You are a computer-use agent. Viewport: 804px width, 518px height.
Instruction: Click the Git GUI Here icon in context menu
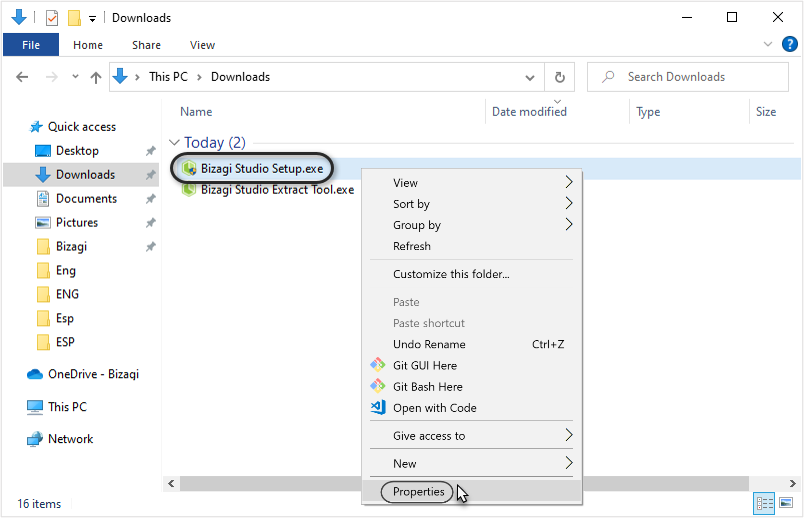(378, 365)
